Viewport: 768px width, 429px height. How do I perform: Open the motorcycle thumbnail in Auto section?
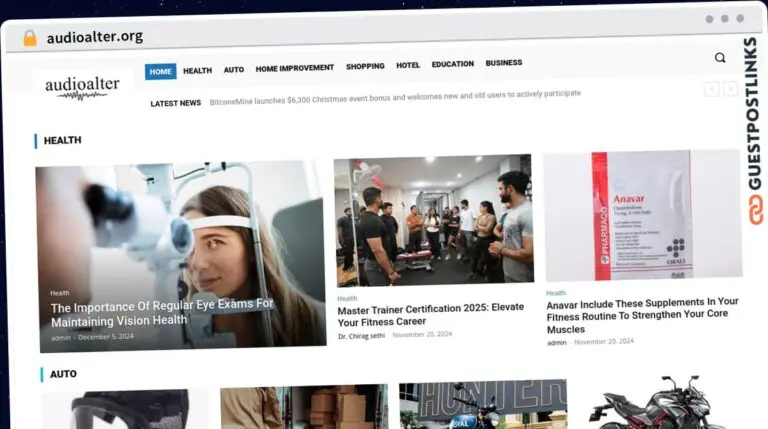click(x=656, y=402)
